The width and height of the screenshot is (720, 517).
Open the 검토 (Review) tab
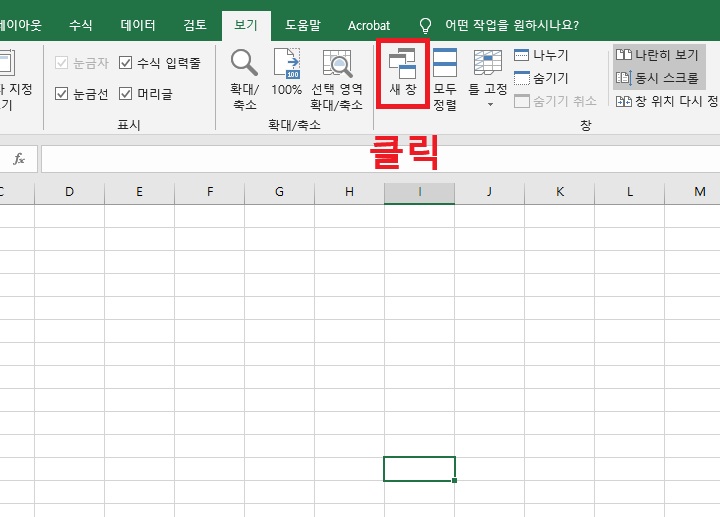click(x=195, y=25)
